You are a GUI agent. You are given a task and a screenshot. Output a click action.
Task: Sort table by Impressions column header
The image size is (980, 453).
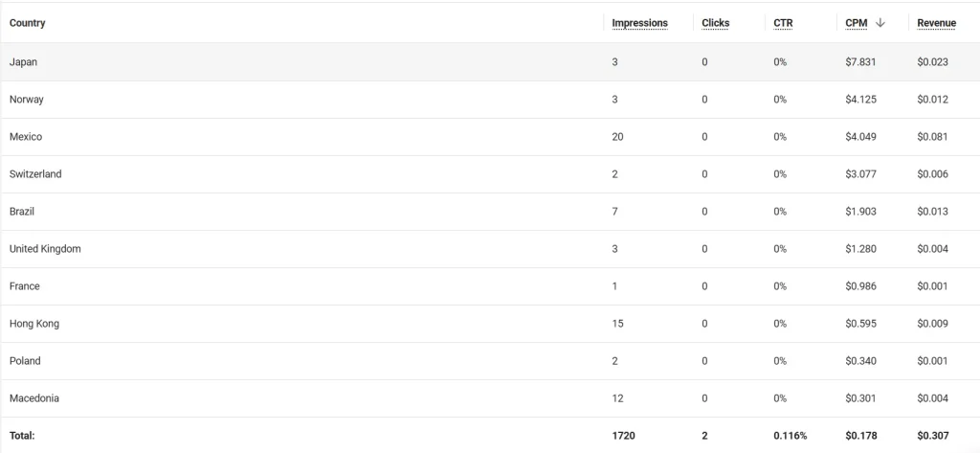(x=639, y=23)
